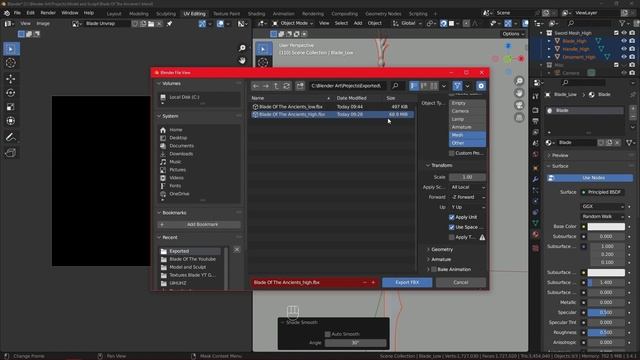Uncheck the Apply Unit checkbox
Viewport: 640px width, 360px height.
(451, 217)
